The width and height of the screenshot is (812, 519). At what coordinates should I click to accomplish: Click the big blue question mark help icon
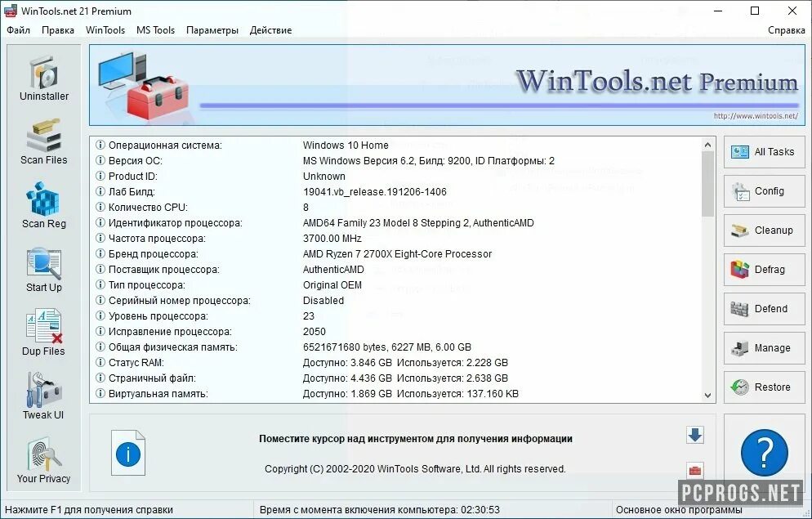[x=765, y=453]
